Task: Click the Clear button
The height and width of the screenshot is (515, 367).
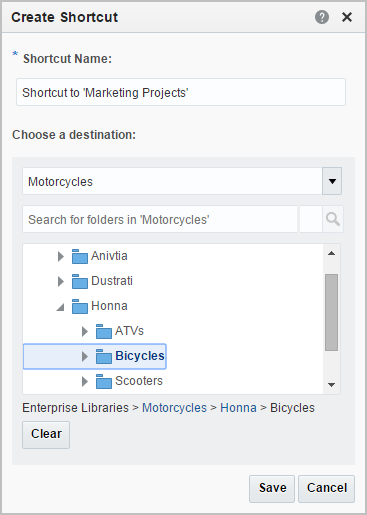Action: coord(46,435)
